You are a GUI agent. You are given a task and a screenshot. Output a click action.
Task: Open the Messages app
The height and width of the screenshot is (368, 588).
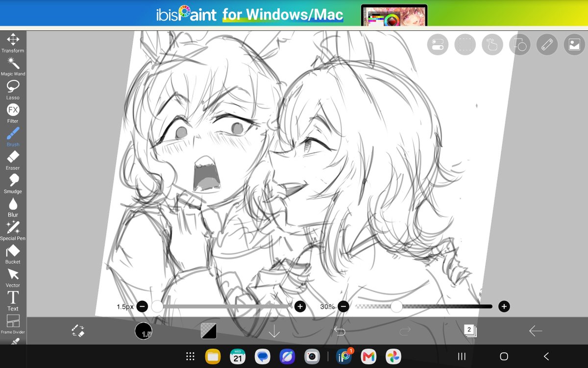click(263, 357)
